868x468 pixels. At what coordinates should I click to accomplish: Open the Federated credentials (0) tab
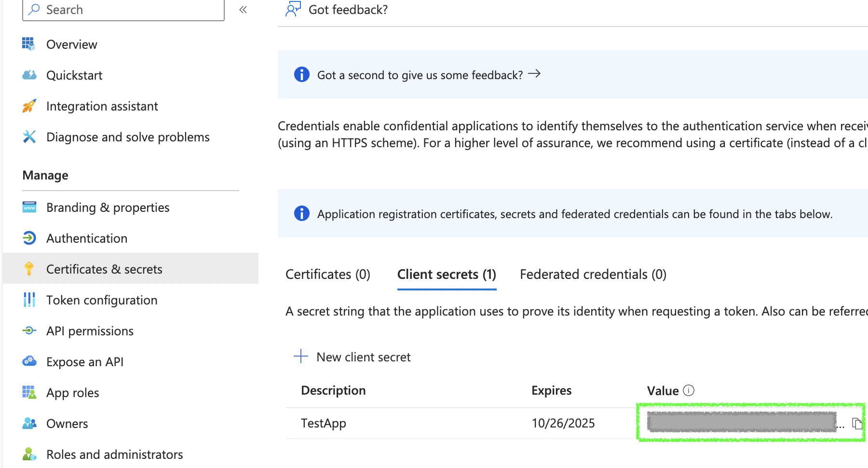tap(593, 275)
